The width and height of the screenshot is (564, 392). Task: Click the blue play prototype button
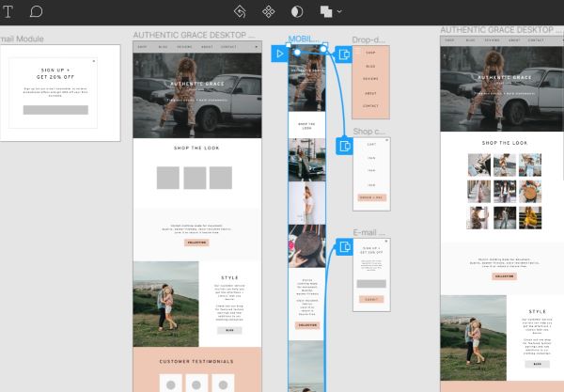tap(279, 54)
